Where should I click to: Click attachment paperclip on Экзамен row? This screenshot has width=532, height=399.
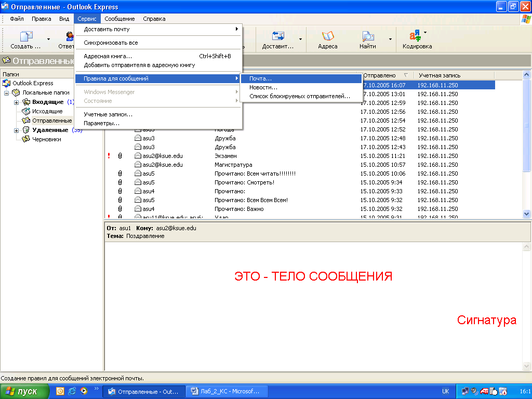click(x=120, y=156)
